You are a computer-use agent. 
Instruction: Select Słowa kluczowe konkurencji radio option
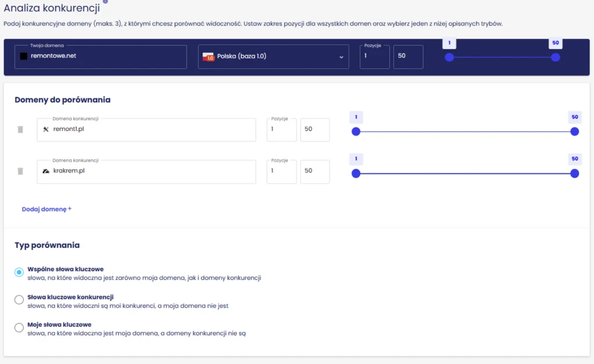[19, 300]
